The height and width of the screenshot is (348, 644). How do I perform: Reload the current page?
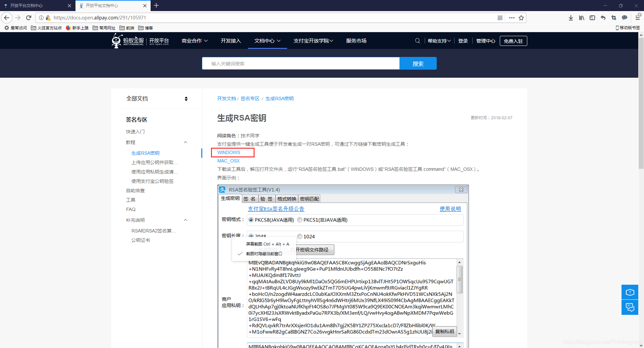pos(29,18)
